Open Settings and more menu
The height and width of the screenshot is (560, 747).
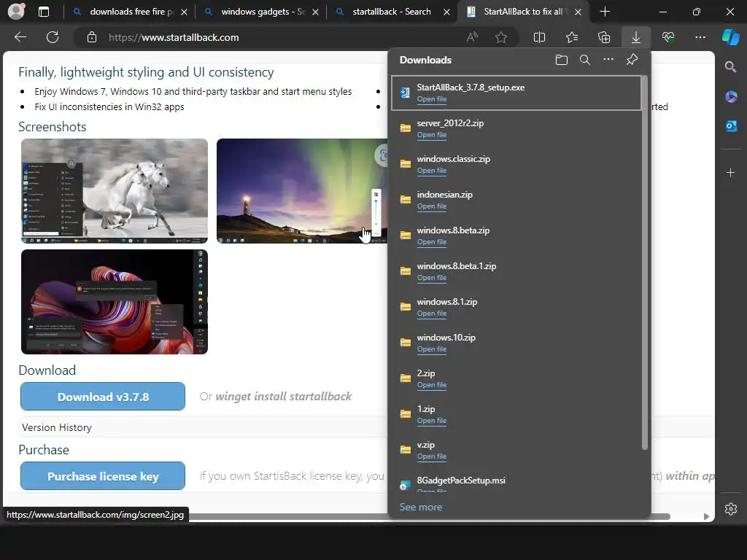coord(700,37)
